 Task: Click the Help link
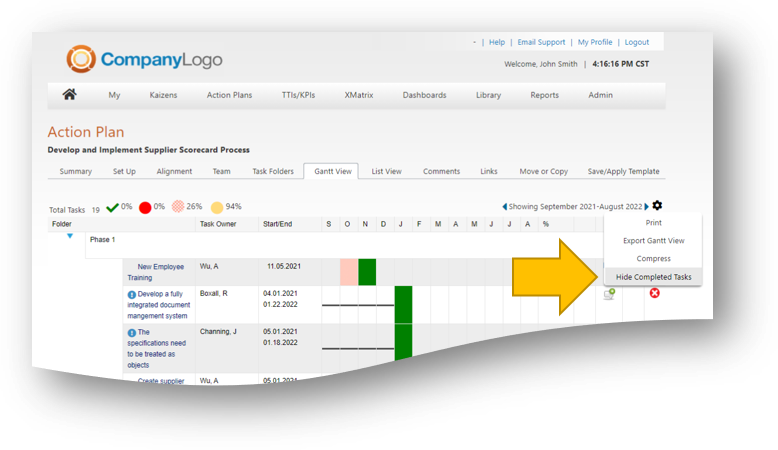pos(497,42)
